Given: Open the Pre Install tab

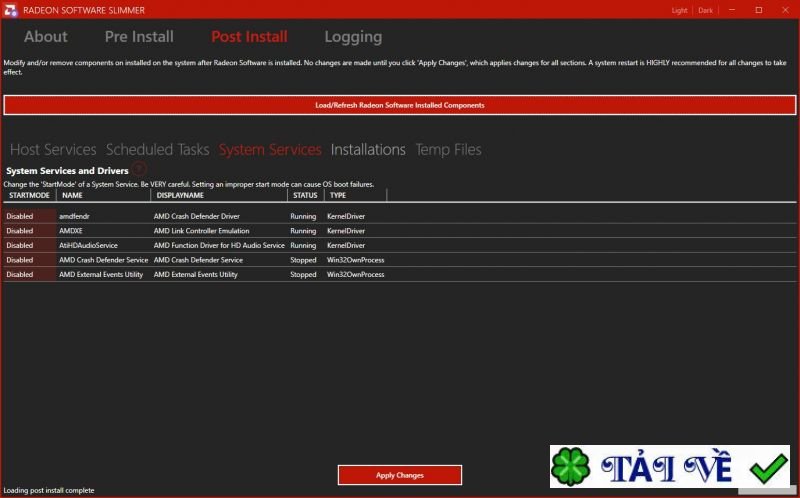Looking at the screenshot, I should [139, 37].
